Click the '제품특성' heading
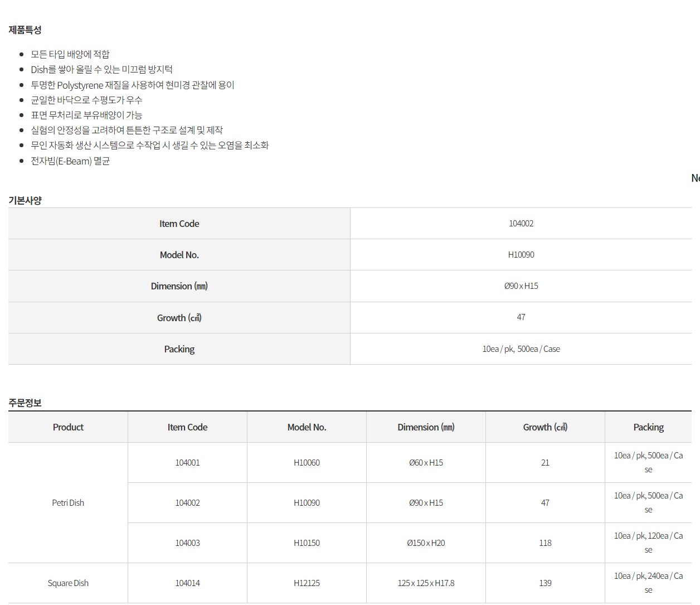Screen dimensions: 700x605 (x=25, y=30)
